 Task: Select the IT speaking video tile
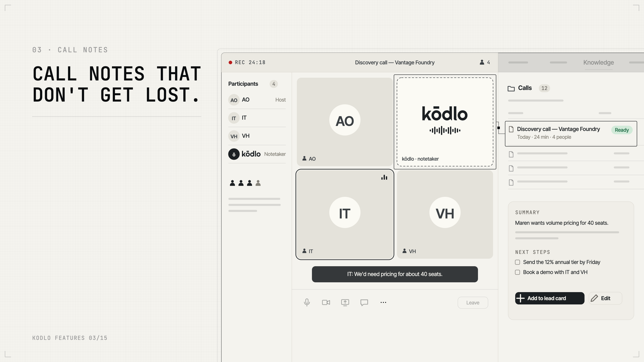(345, 214)
